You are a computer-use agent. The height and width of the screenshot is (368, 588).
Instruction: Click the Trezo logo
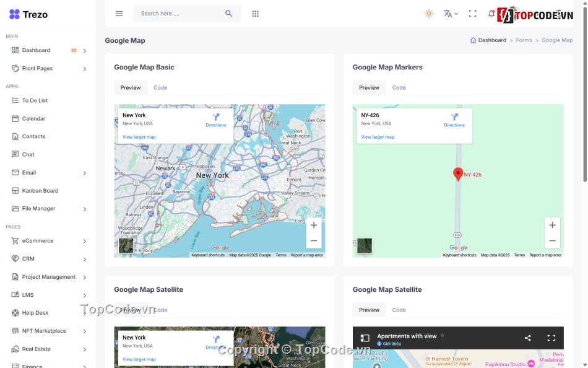(28, 14)
